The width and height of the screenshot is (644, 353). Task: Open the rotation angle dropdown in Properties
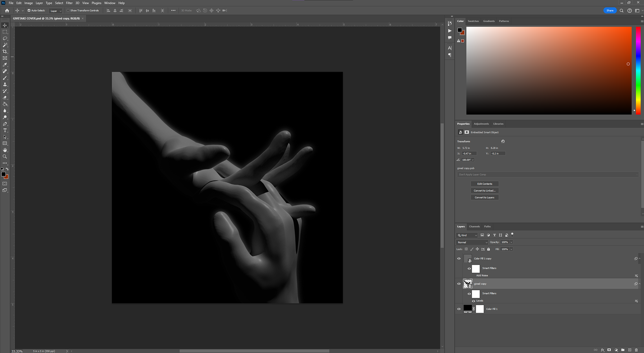tap(473, 160)
